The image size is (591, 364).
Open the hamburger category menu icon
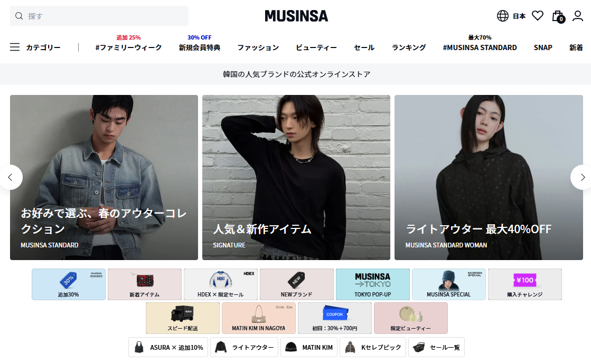pyautogui.click(x=15, y=47)
